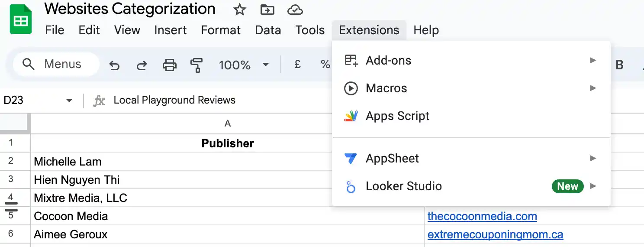Open the Insert menu
The image size is (644, 247).
(x=171, y=30)
